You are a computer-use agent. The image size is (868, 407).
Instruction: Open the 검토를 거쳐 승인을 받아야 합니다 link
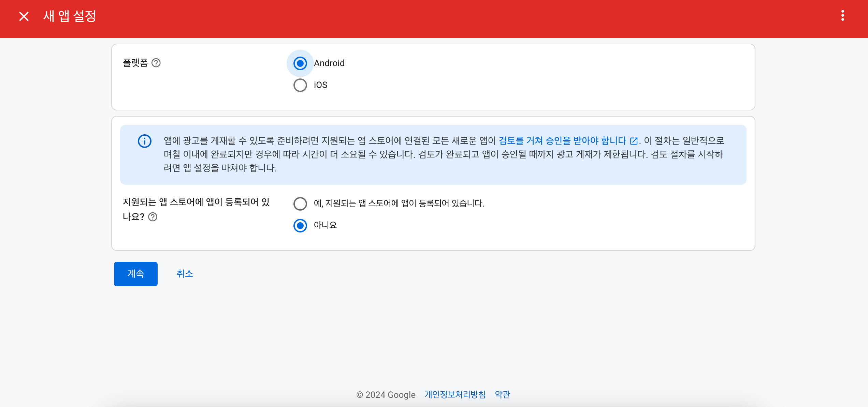click(562, 141)
